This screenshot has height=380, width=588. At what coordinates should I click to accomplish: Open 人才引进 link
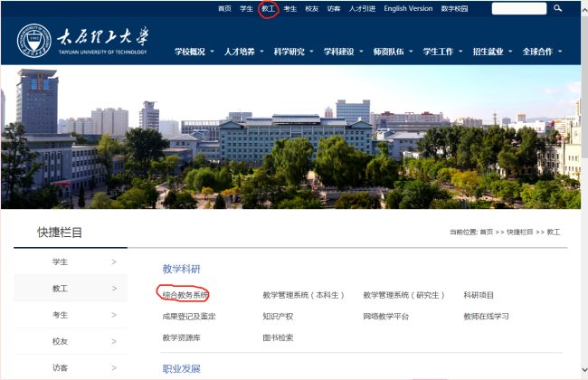tap(362, 9)
